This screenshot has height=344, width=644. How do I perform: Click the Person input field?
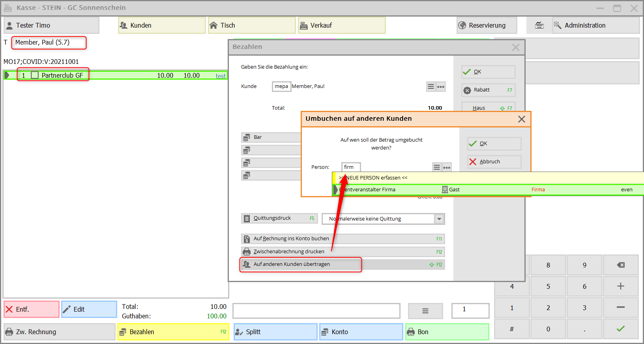pyautogui.click(x=351, y=167)
